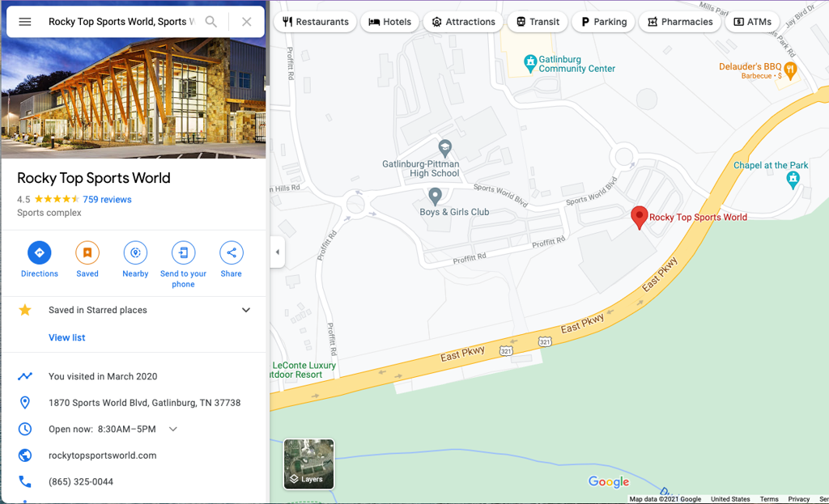Filter map by Restaurants

[x=316, y=22]
